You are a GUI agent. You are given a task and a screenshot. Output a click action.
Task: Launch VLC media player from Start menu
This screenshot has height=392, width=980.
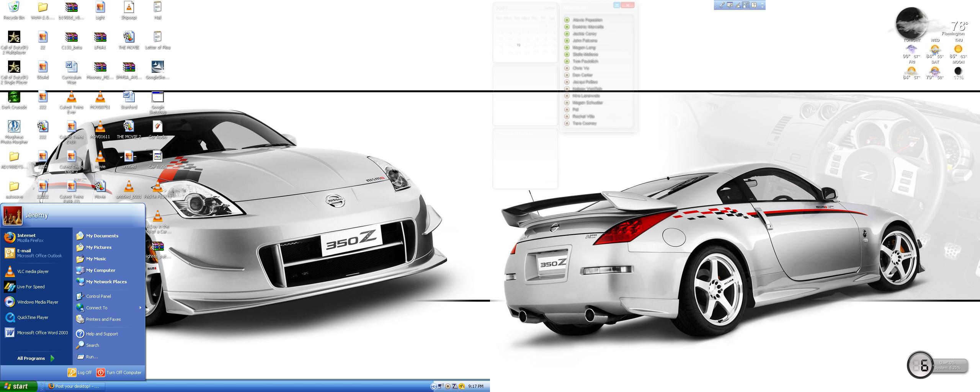point(36,271)
